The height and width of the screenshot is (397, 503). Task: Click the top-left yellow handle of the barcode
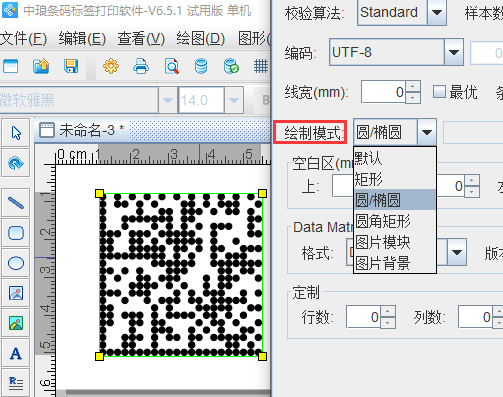pos(99,193)
